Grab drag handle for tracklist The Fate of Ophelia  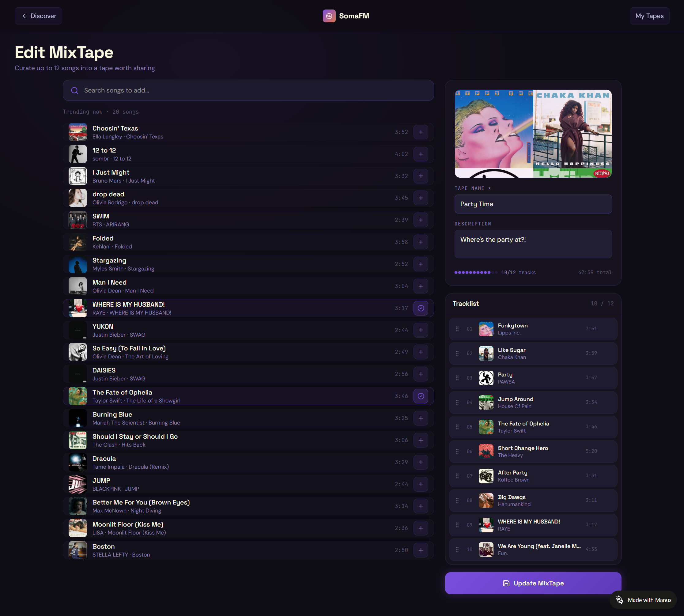[457, 427]
